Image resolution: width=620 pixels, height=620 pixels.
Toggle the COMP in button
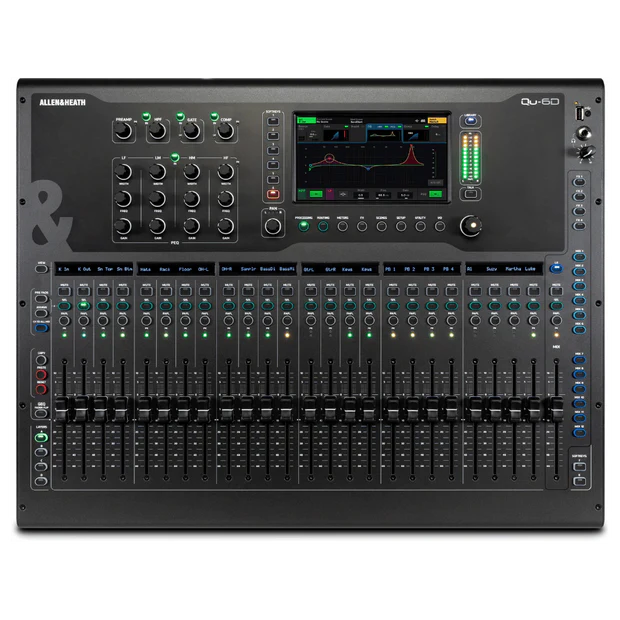pos(212,114)
